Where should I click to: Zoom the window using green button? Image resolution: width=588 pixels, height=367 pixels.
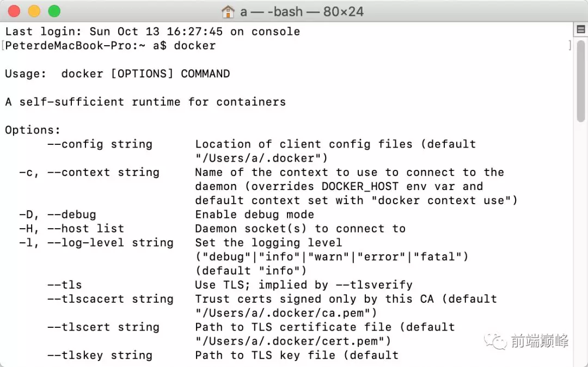(54, 11)
